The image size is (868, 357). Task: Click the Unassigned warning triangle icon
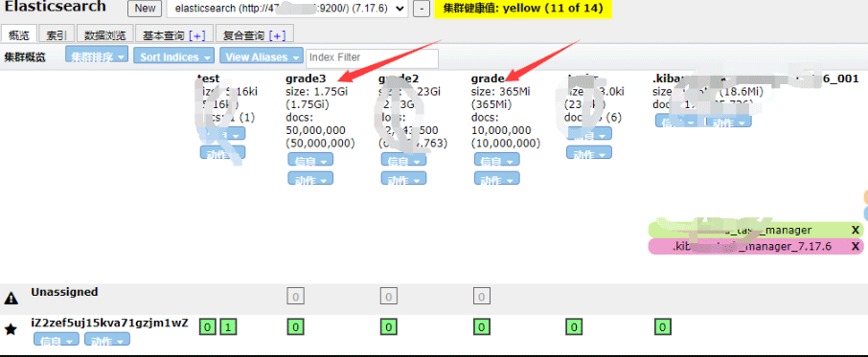[11, 299]
